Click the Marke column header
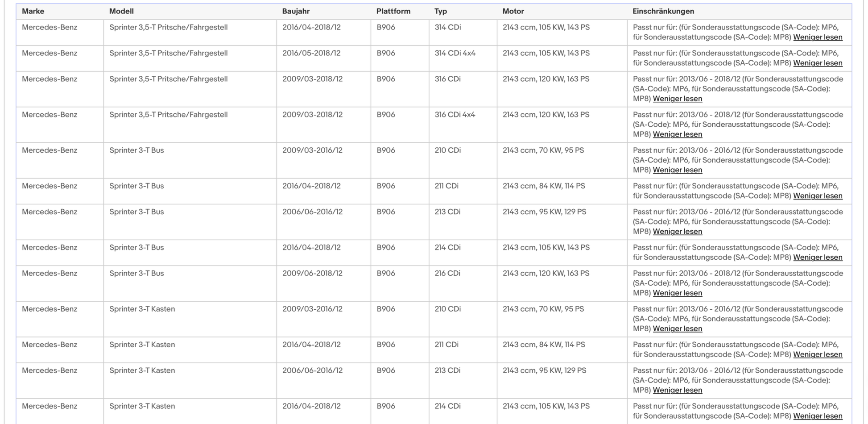The image size is (868, 424). coord(33,12)
